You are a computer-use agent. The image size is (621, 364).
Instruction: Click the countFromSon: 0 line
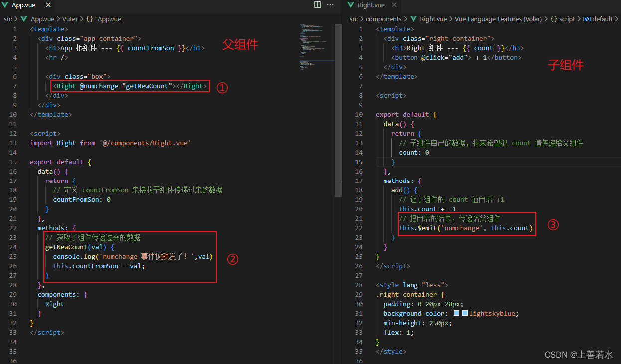tap(82, 200)
